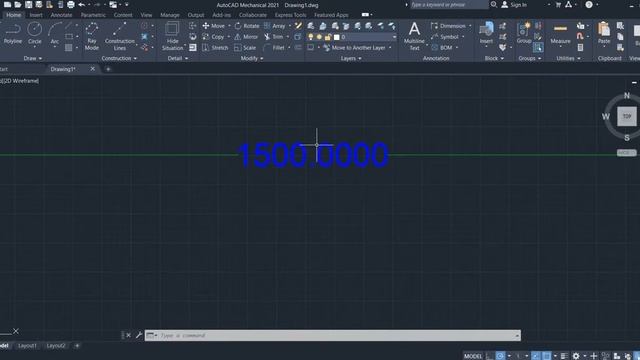Open the Construction Lines tool
This screenshot has height=360, width=640.
tap(120, 36)
